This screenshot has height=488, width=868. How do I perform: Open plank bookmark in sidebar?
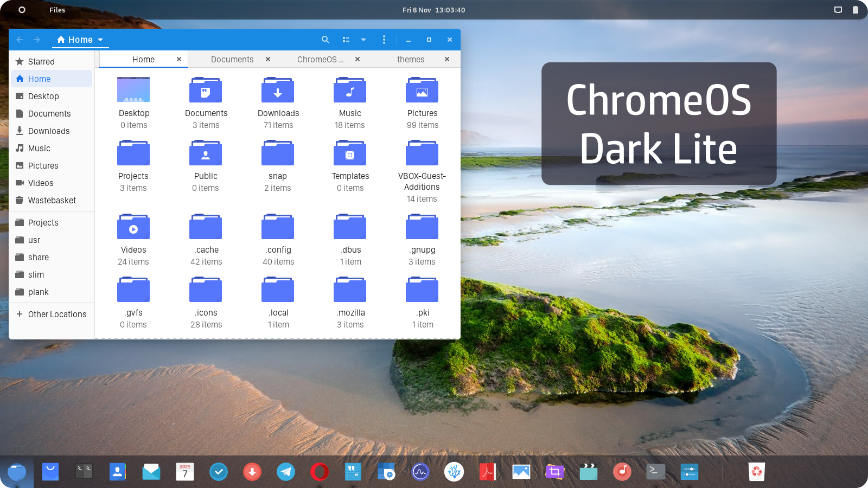[x=52, y=292]
